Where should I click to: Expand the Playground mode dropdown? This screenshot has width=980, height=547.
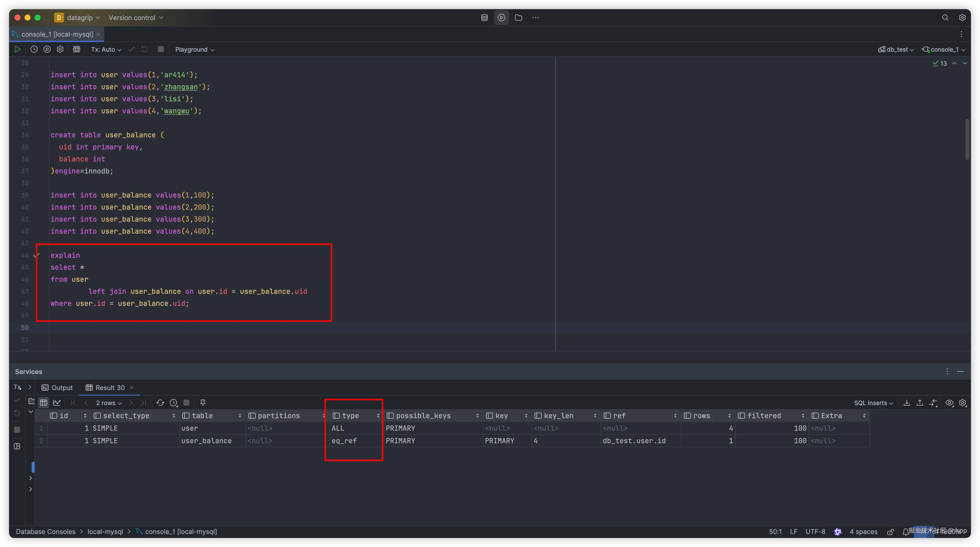coord(194,49)
